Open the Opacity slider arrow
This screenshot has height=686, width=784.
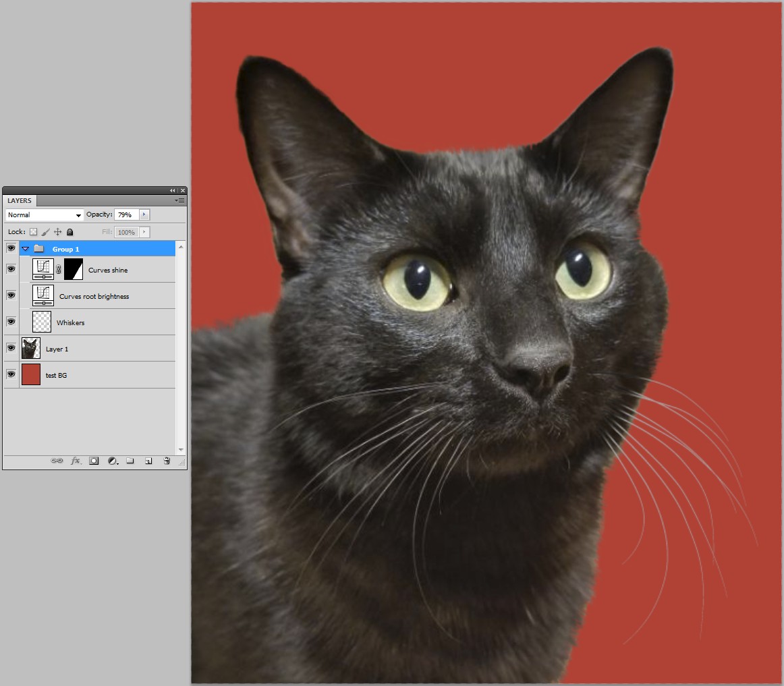(x=143, y=214)
